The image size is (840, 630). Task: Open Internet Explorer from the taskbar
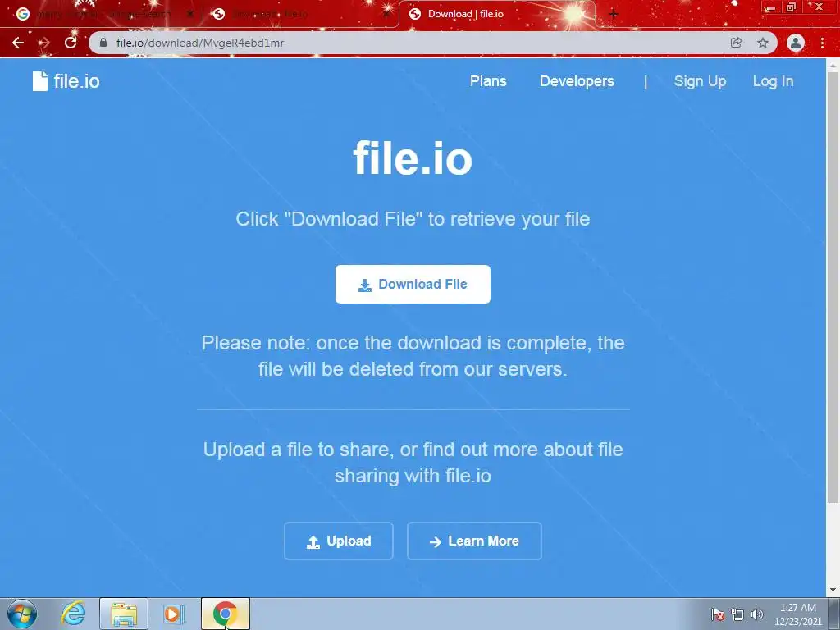click(73, 614)
